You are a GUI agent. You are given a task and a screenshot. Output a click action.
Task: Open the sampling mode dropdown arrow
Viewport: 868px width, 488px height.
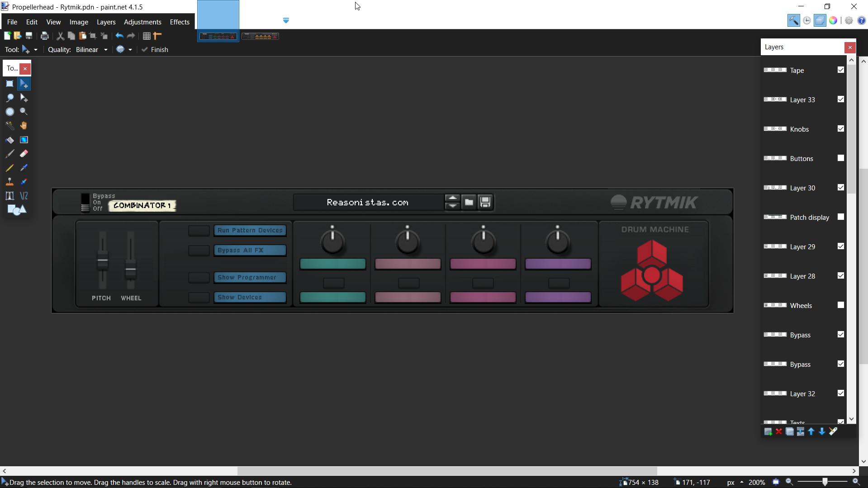(x=130, y=50)
